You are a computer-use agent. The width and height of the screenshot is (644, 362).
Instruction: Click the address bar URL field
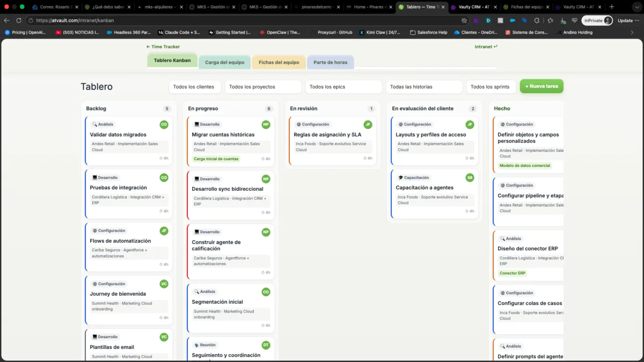click(241, 20)
